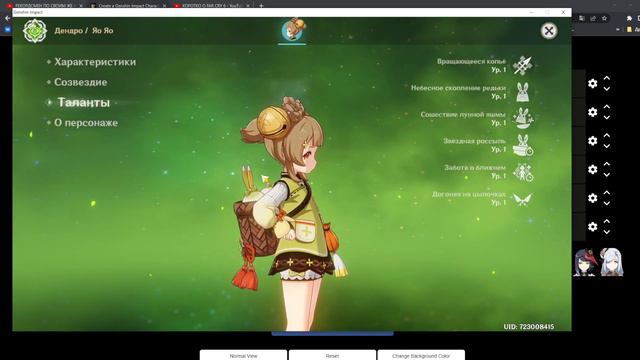Open the Догонялки на цыпочках talent icon
This screenshot has height=360, width=640.
(x=523, y=198)
